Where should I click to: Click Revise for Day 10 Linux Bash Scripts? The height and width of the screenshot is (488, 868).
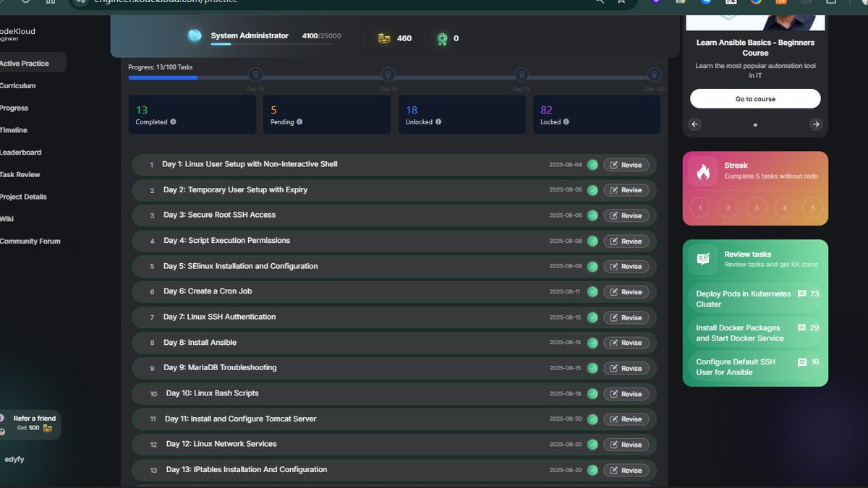pyautogui.click(x=626, y=394)
